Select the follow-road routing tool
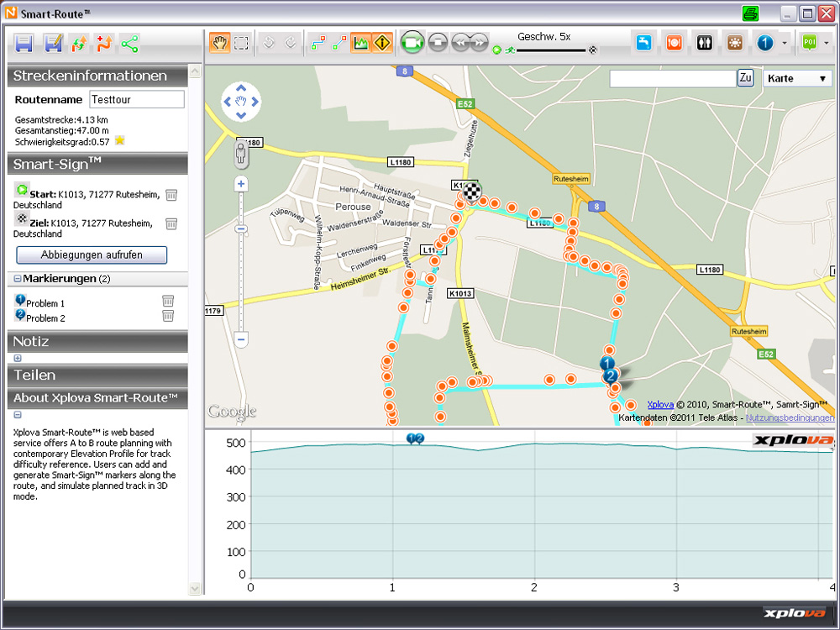 pos(318,43)
